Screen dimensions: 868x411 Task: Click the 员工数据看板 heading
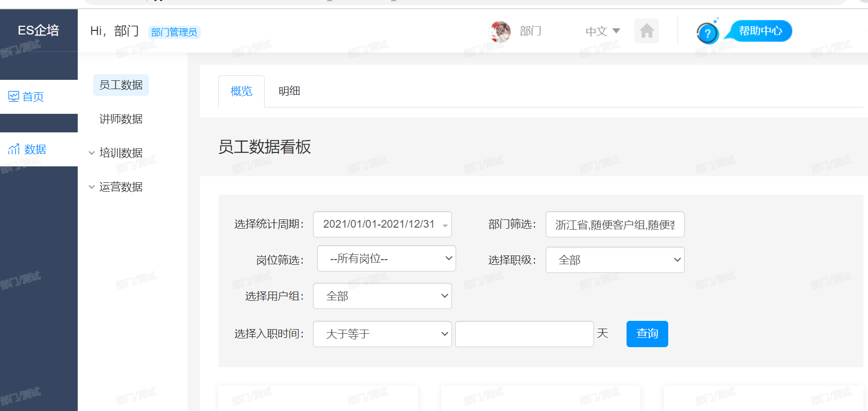(265, 147)
